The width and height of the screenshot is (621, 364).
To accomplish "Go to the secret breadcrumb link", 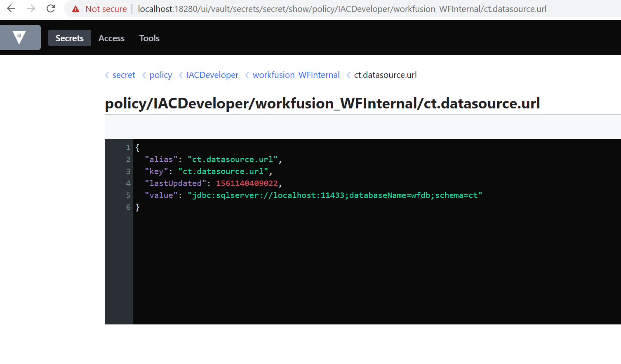I will pos(124,75).
